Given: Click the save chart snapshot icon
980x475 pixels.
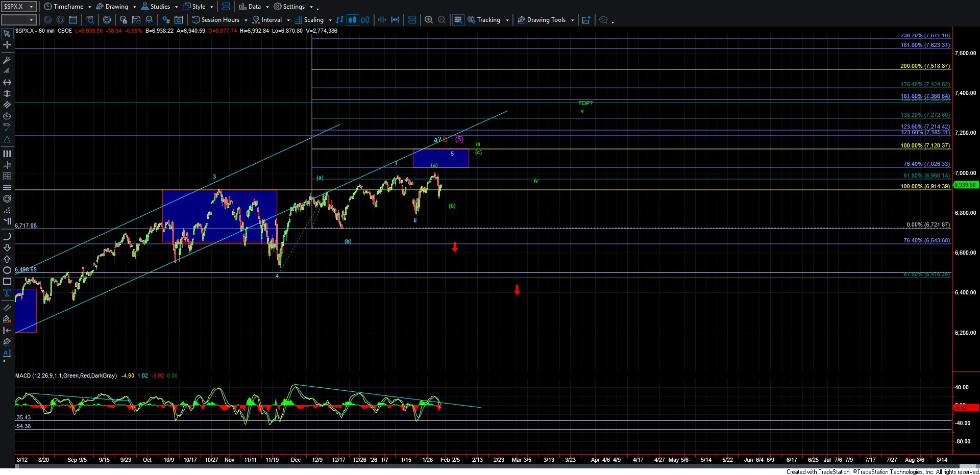Looking at the screenshot, I should click(136, 20).
